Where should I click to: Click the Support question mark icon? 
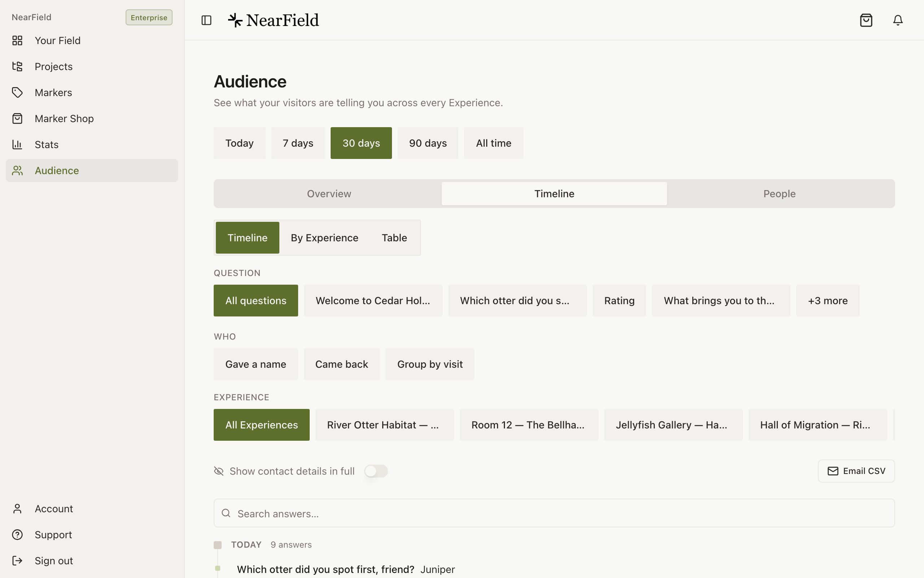[17, 535]
